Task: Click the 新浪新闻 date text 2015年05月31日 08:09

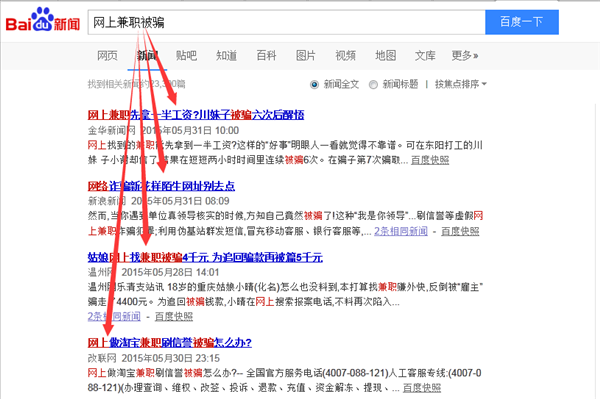Action: click(180, 201)
